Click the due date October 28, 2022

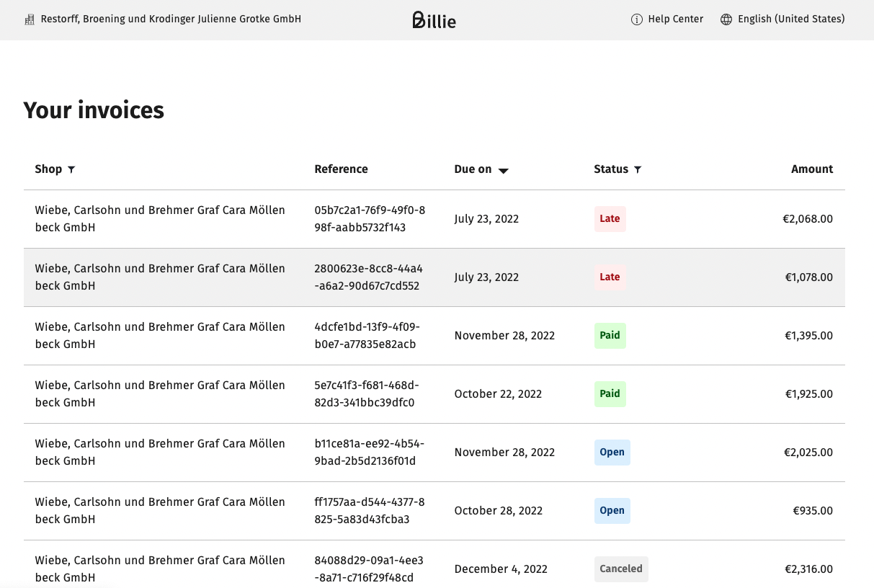(x=498, y=511)
